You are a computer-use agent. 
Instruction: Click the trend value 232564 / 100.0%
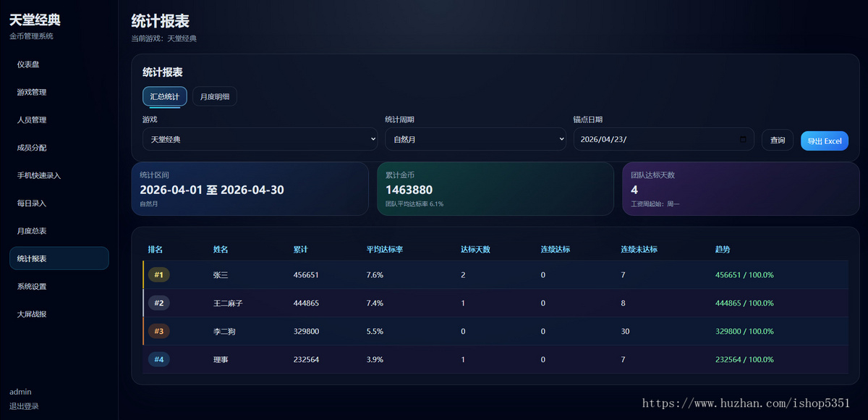[744, 359]
